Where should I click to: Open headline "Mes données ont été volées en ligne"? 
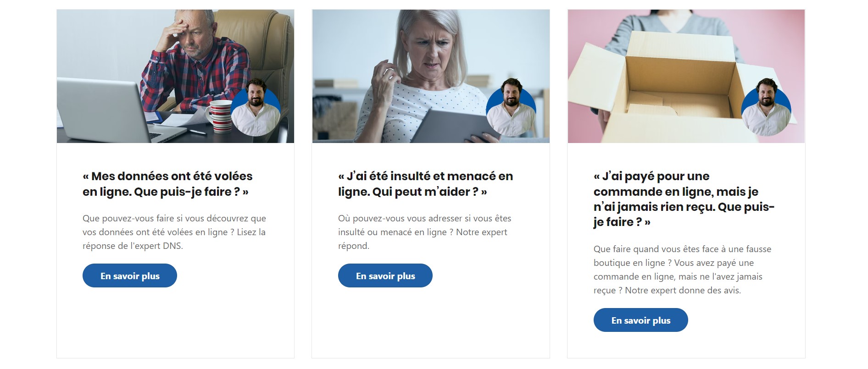click(168, 184)
